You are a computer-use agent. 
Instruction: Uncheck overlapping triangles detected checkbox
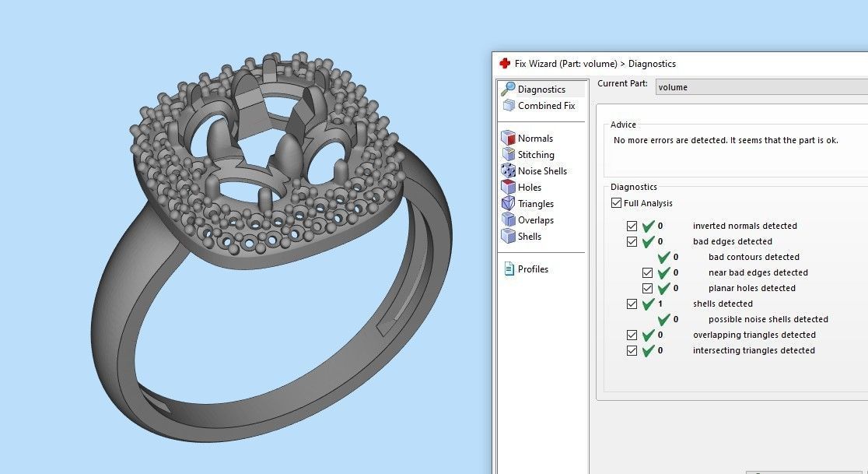point(632,335)
